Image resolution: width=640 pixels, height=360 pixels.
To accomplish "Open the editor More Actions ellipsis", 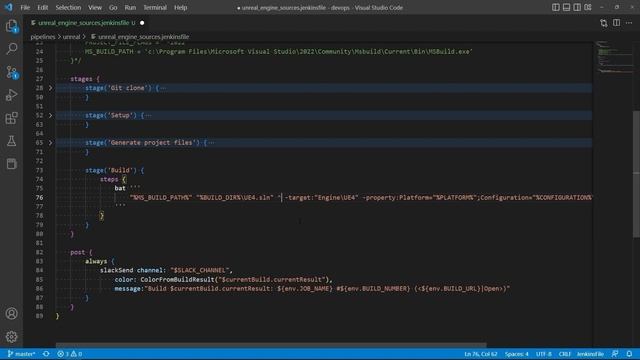I will point(629,23).
